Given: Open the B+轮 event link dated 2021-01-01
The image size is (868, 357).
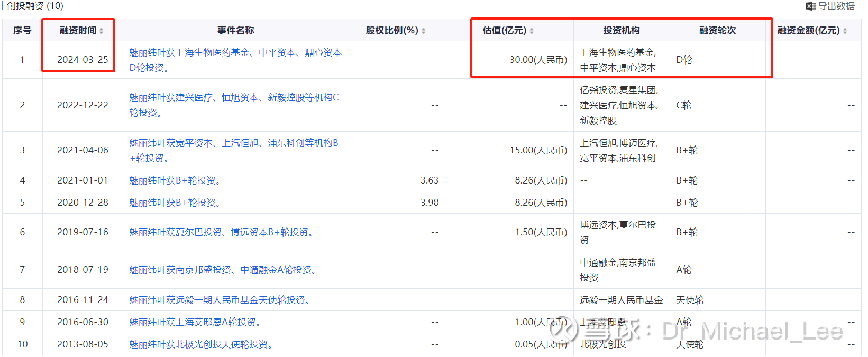Looking at the screenshot, I should (177, 180).
